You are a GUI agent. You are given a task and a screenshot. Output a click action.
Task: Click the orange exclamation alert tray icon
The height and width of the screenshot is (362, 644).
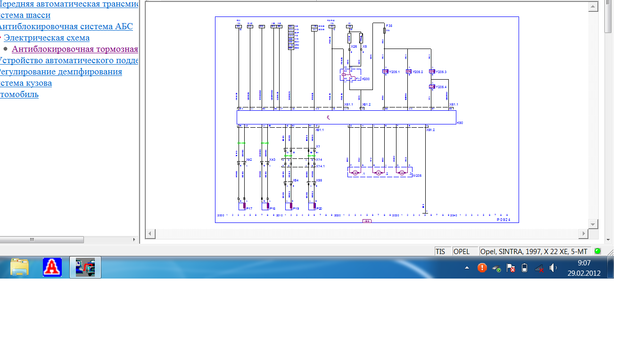[482, 268]
